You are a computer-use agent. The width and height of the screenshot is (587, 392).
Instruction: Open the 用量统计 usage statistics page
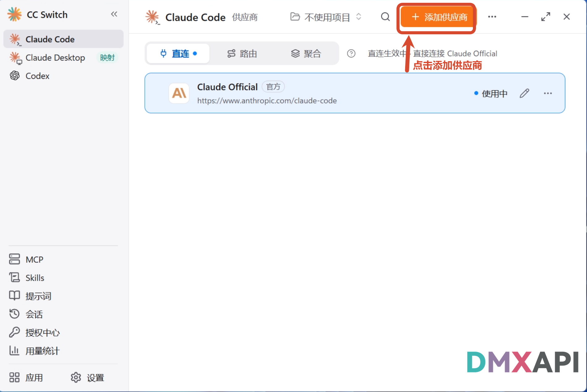pyautogui.click(x=34, y=351)
